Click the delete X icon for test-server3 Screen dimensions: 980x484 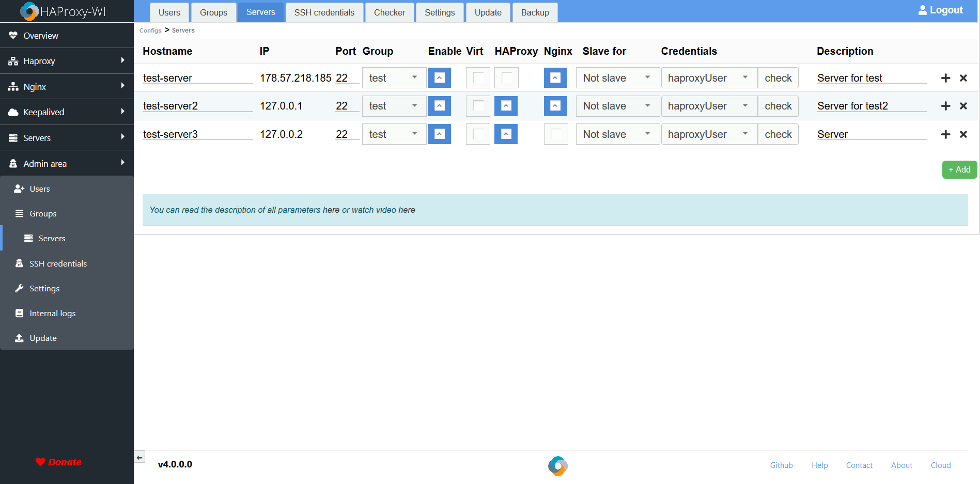pyautogui.click(x=963, y=134)
